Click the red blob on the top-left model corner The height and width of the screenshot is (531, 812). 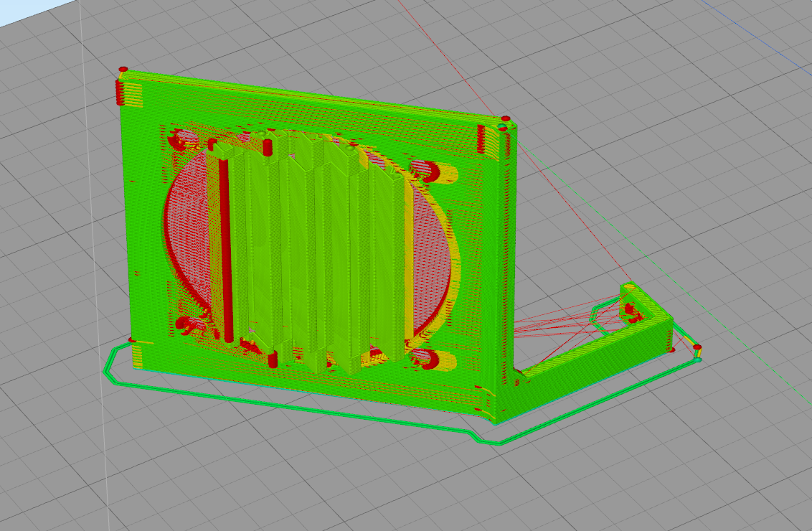point(123,68)
